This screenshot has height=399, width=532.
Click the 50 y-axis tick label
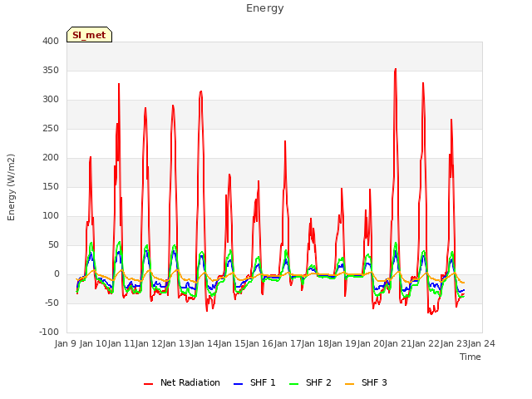click(53, 245)
